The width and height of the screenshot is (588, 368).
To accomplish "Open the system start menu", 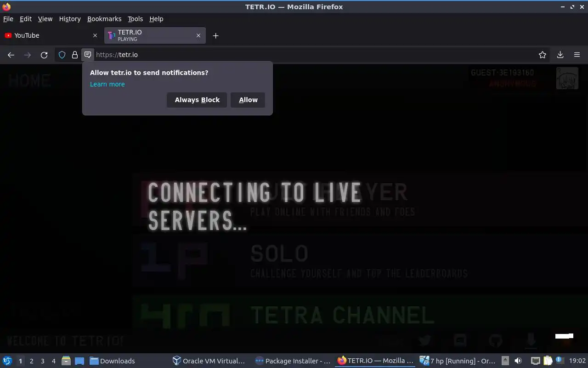I will point(7,361).
